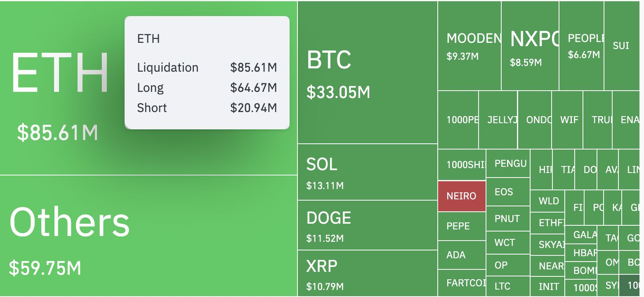
Task: Click the XRP liquidation block
Action: 367,273
